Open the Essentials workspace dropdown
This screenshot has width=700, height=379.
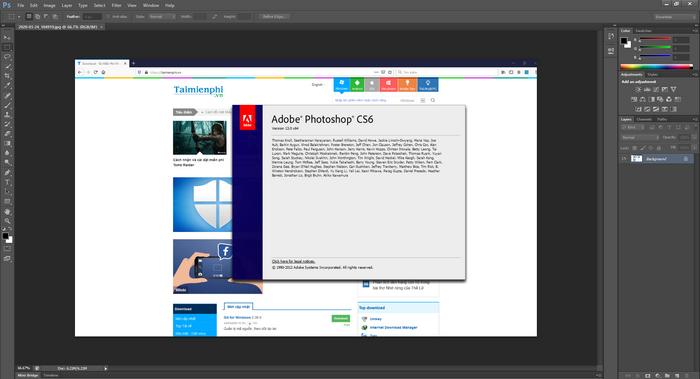coord(675,17)
